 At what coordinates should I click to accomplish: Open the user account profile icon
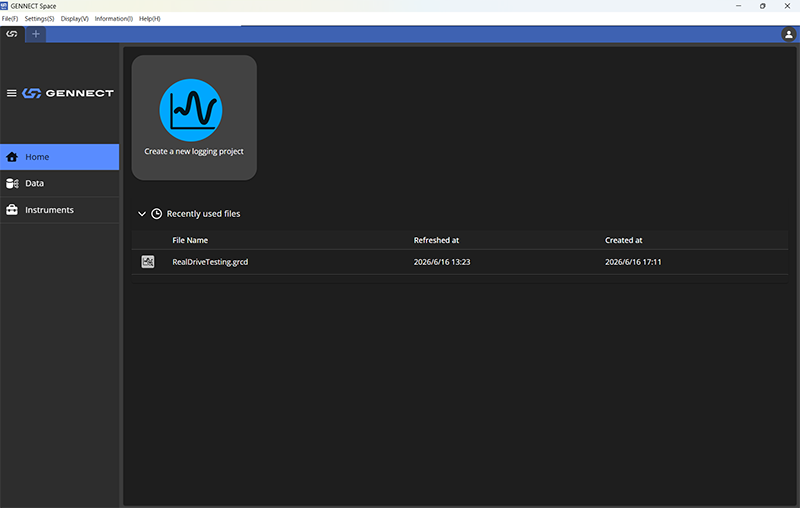coord(788,35)
